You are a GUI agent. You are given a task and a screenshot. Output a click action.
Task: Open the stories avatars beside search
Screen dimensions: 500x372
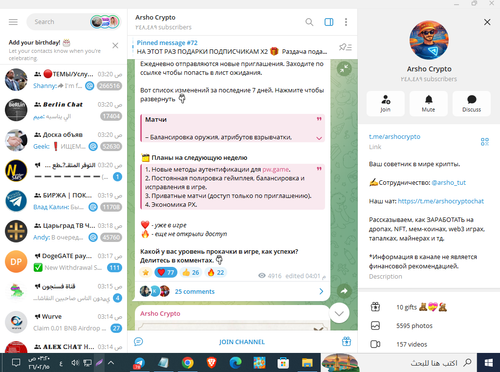click(105, 22)
